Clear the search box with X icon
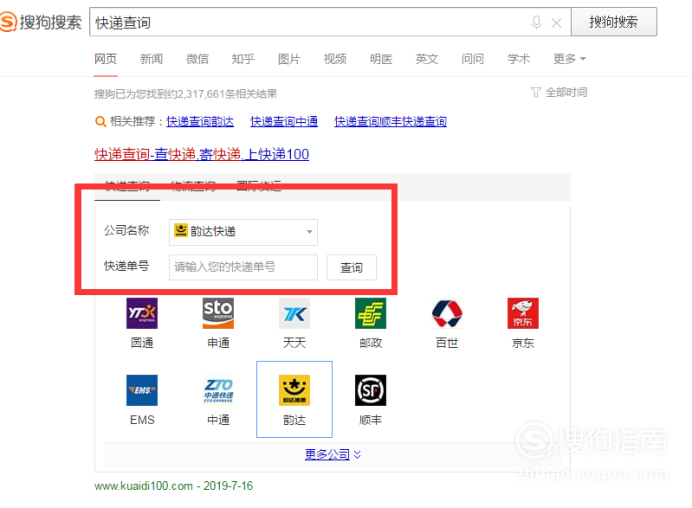 click(557, 23)
